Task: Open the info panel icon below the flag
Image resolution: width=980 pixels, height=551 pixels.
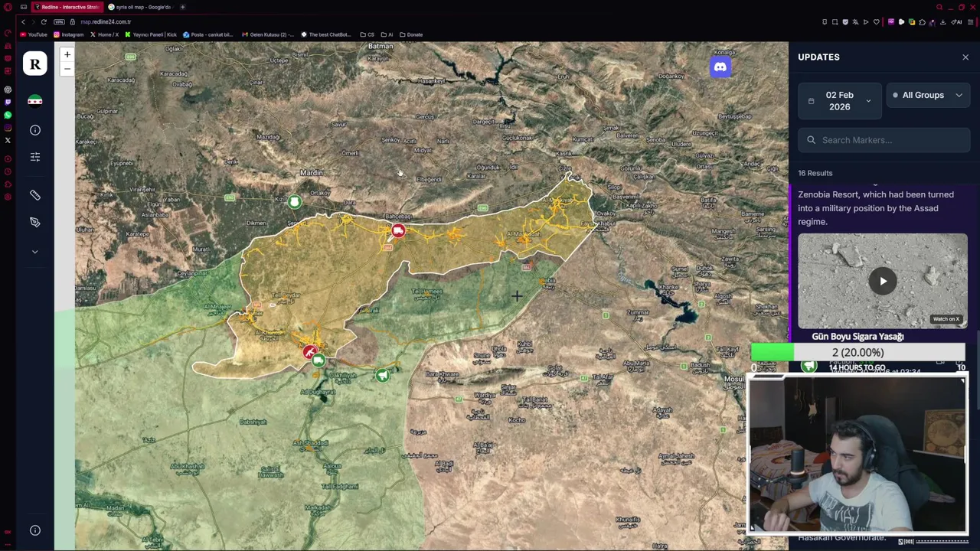Action: tap(34, 130)
